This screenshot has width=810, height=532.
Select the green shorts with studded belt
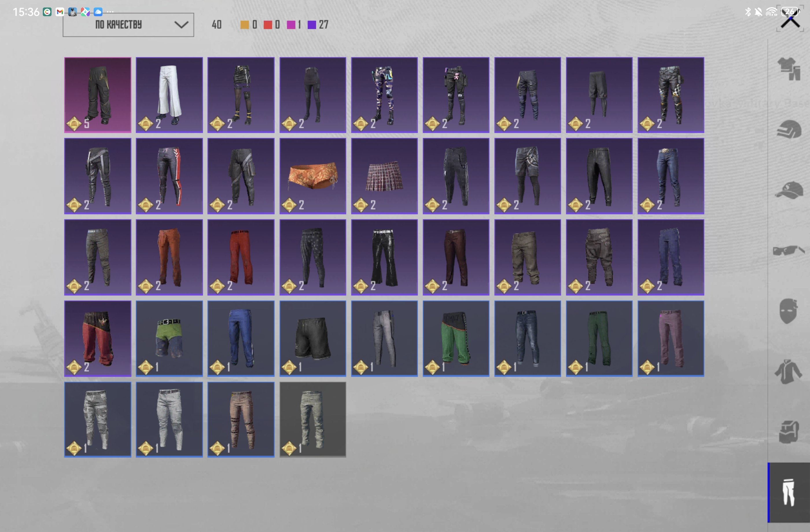(169, 339)
